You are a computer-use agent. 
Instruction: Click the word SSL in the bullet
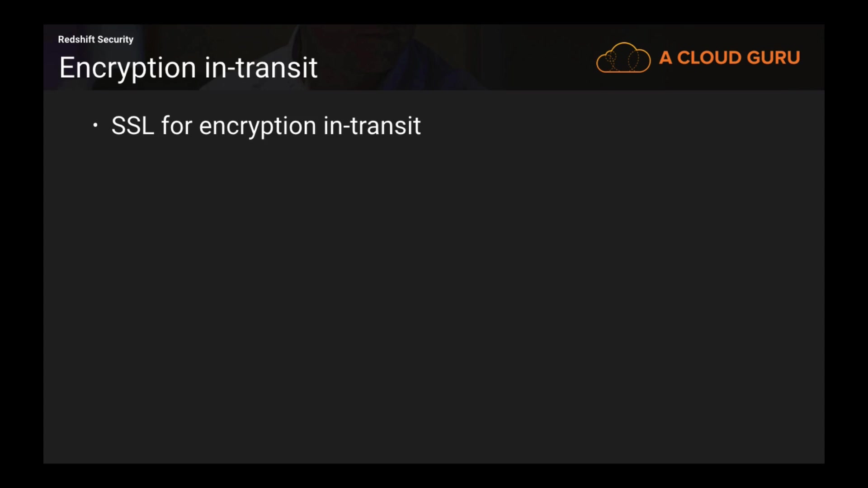click(x=132, y=126)
